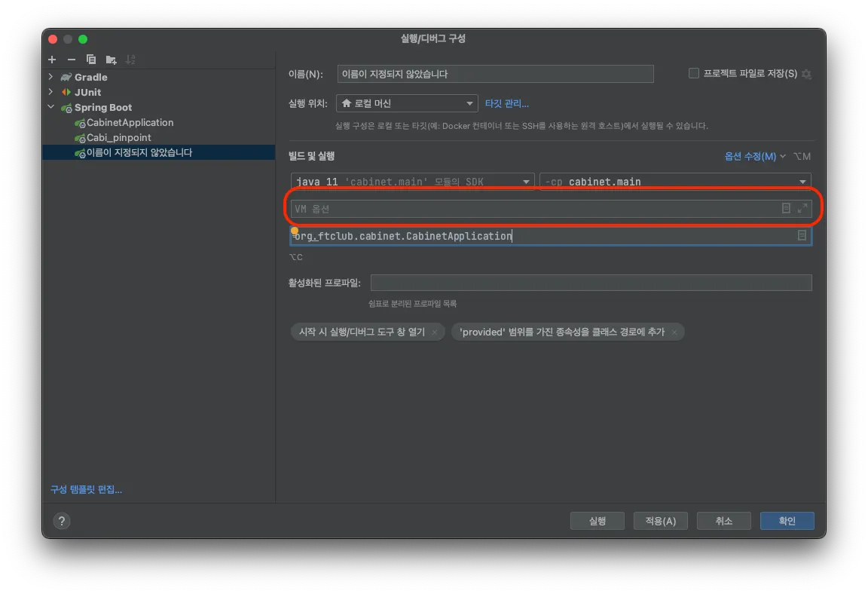Click the 적용(A) apply button
The height and width of the screenshot is (594, 868).
coord(660,521)
